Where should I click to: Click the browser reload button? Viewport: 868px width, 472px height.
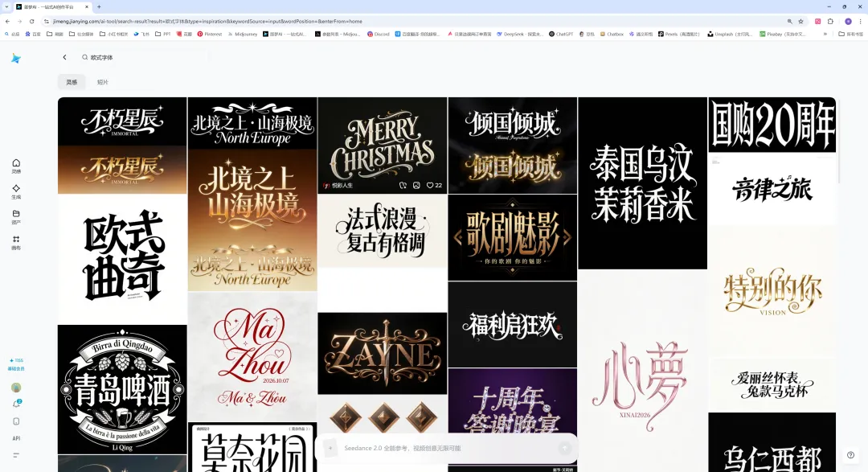click(x=31, y=21)
